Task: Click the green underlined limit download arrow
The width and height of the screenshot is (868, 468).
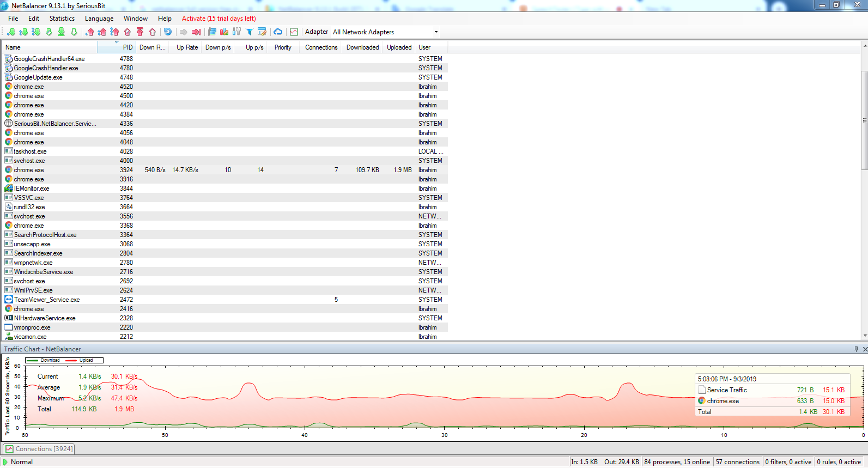Action: point(61,32)
